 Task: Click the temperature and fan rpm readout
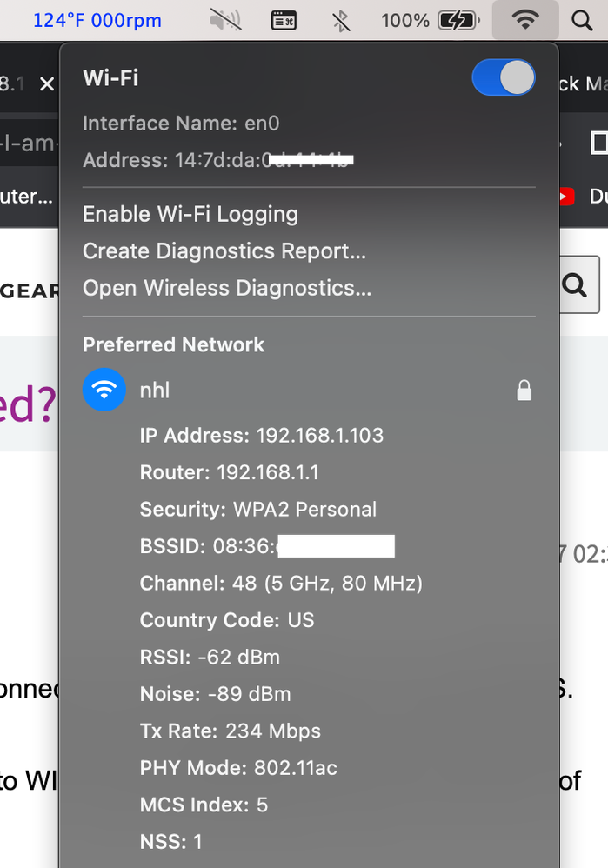[97, 20]
